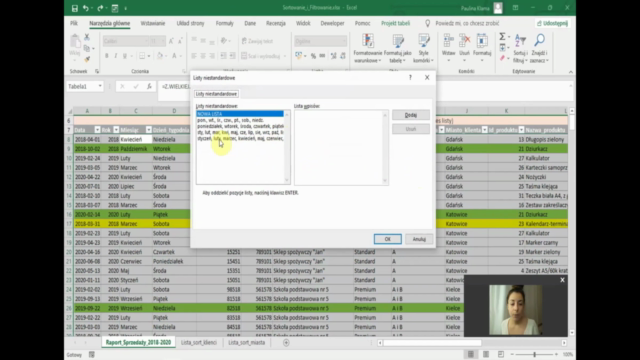Select NOWA LISTA entry in list
The image size is (640, 360).
pyautogui.click(x=240, y=114)
